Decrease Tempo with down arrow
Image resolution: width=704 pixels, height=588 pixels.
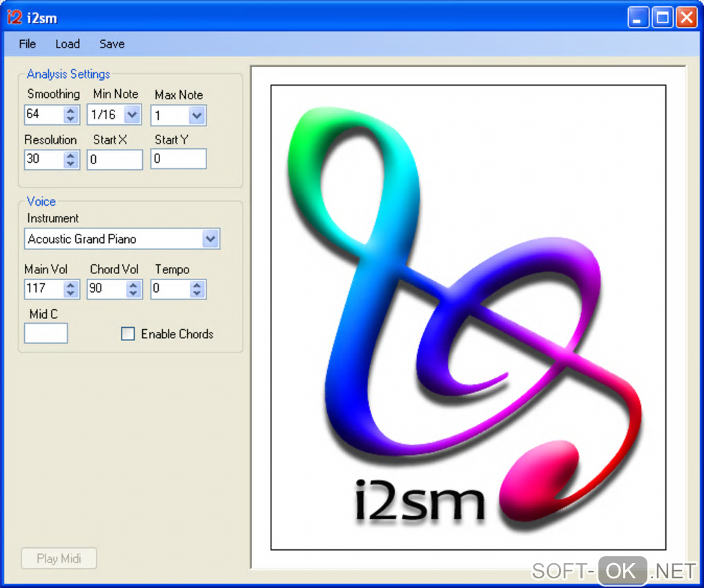click(x=197, y=293)
